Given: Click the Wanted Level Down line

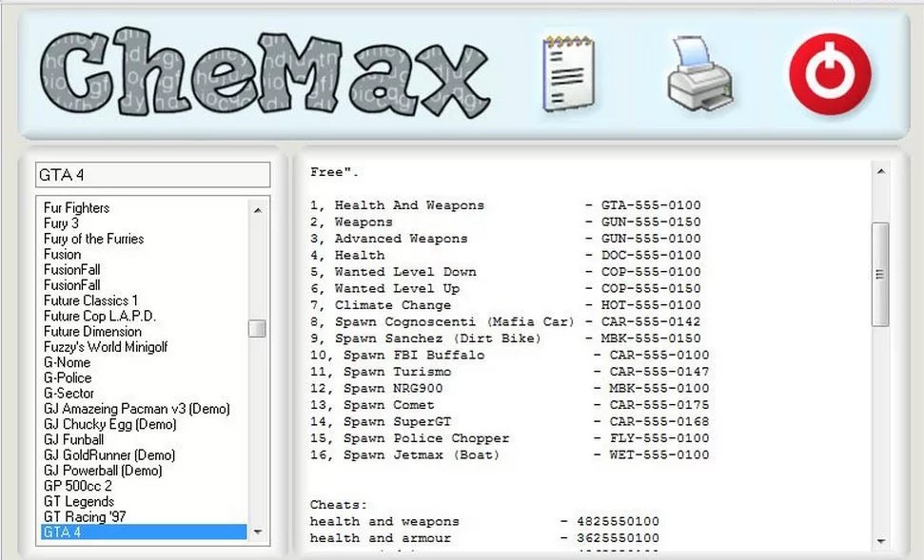Looking at the screenshot, I should (505, 272).
